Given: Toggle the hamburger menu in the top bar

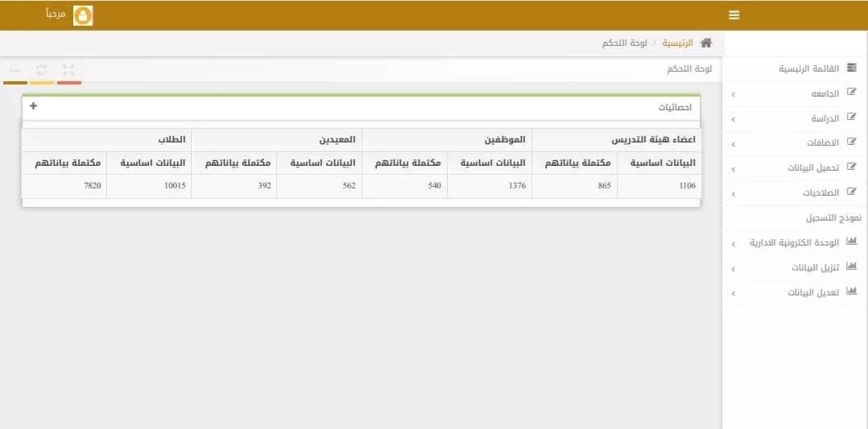Looking at the screenshot, I should [x=734, y=15].
